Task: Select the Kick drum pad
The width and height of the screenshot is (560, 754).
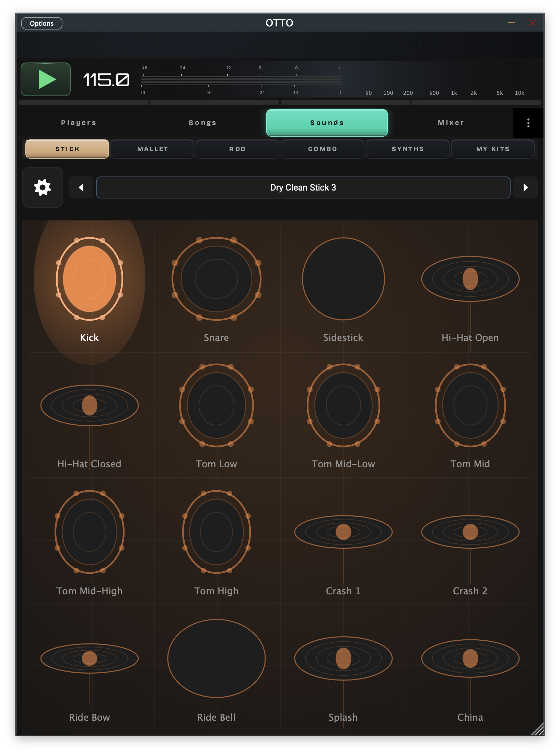Action: pos(90,279)
